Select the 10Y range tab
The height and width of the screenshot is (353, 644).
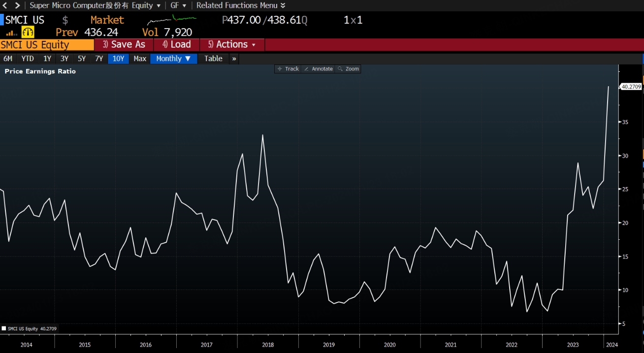(x=119, y=59)
